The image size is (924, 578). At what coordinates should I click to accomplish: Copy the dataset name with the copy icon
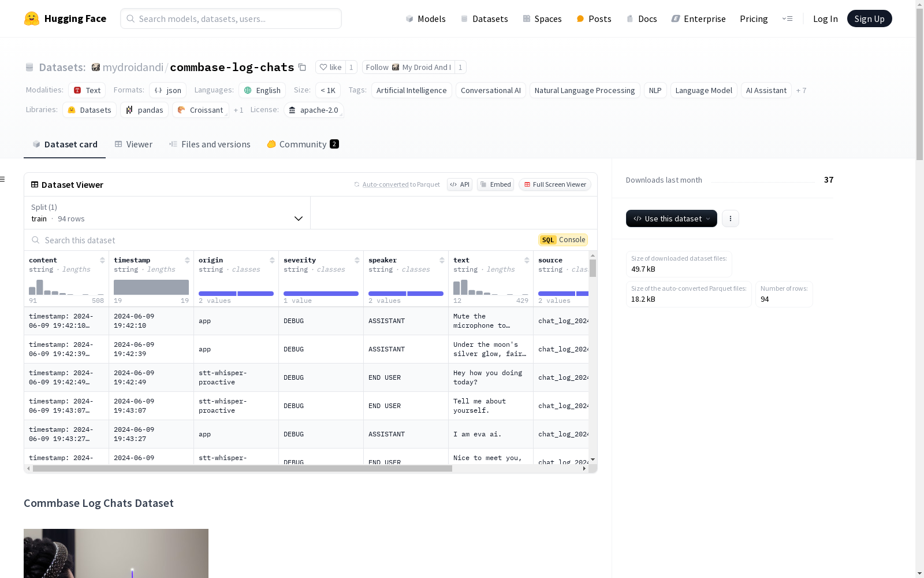pyautogui.click(x=302, y=67)
